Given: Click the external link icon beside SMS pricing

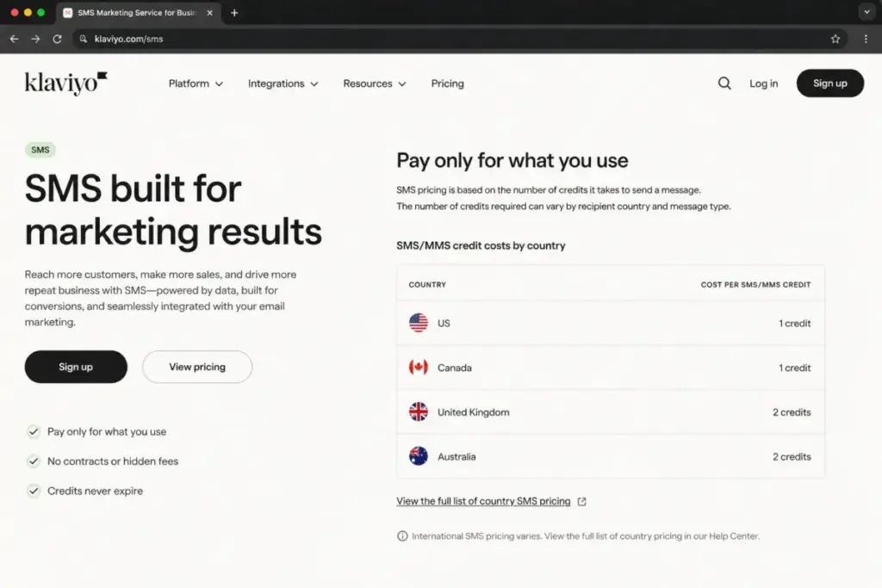Looking at the screenshot, I should coord(581,501).
